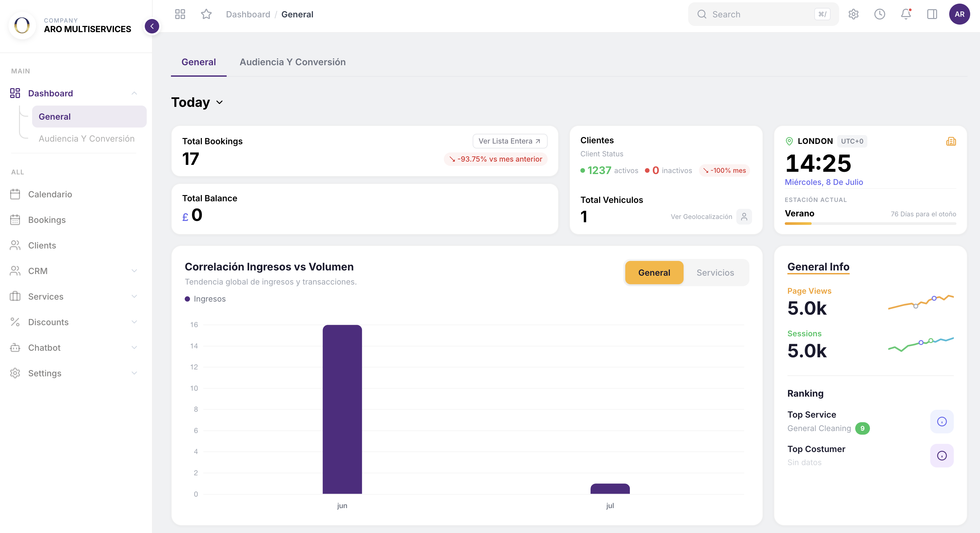
Task: Collapse the sidebar with the purple arrow button
Action: click(x=152, y=26)
